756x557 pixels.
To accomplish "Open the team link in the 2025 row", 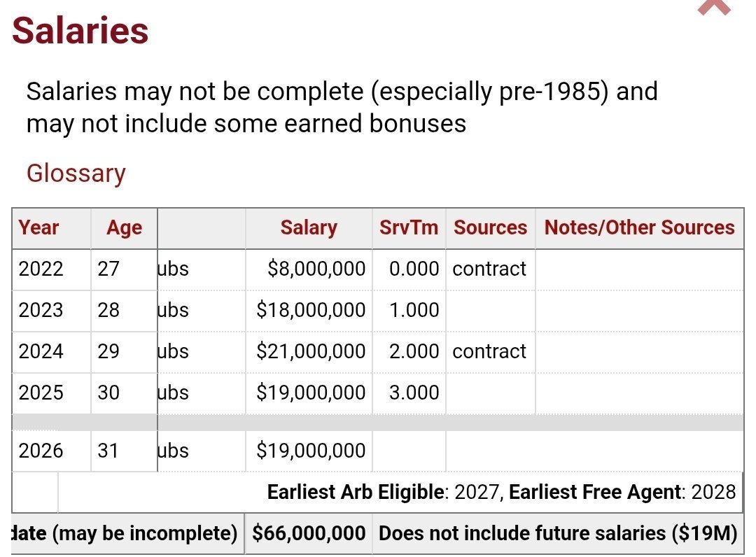I will tap(173, 393).
